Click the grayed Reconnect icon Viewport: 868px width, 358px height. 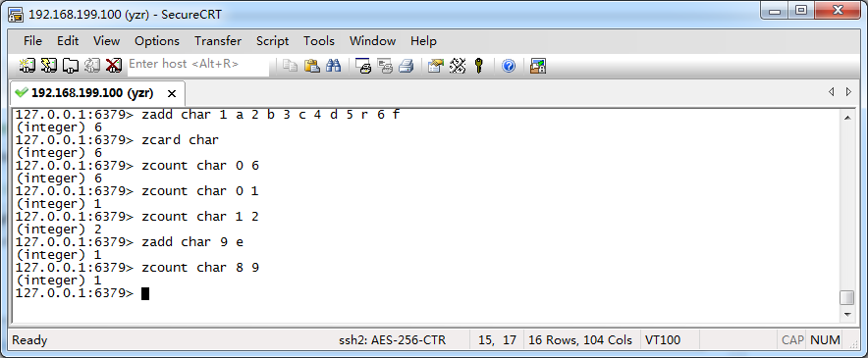click(92, 66)
